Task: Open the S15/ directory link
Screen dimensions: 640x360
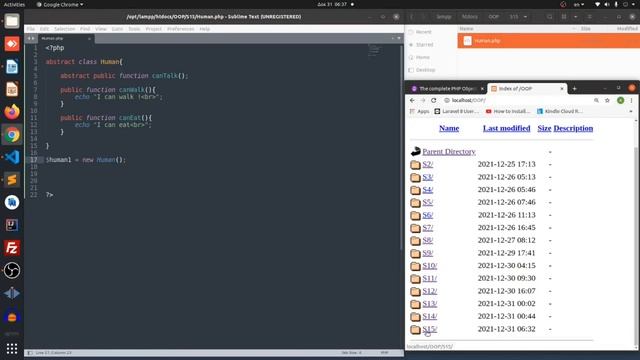Action: (x=429, y=329)
